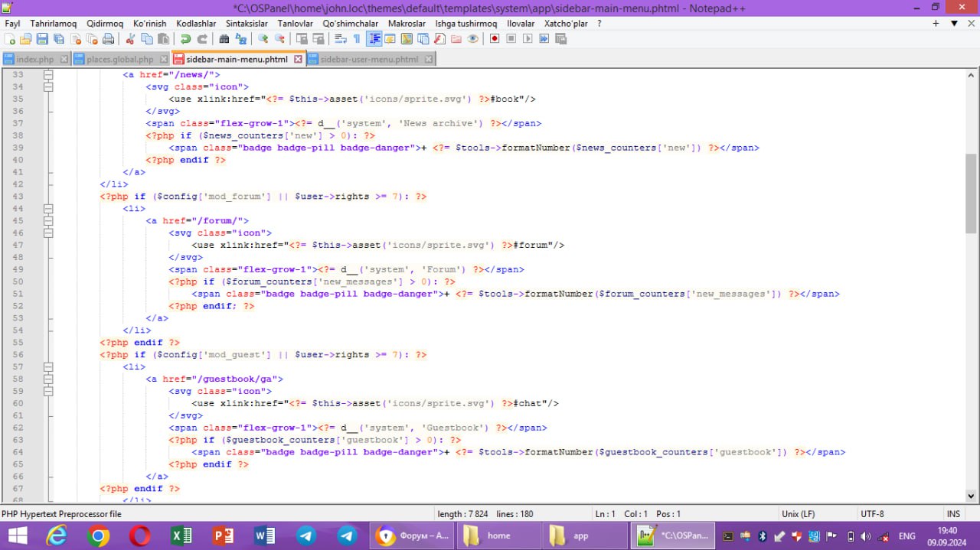The width and height of the screenshot is (980, 550).
Task: Collapse the code fold at line 33
Action: coord(48,75)
